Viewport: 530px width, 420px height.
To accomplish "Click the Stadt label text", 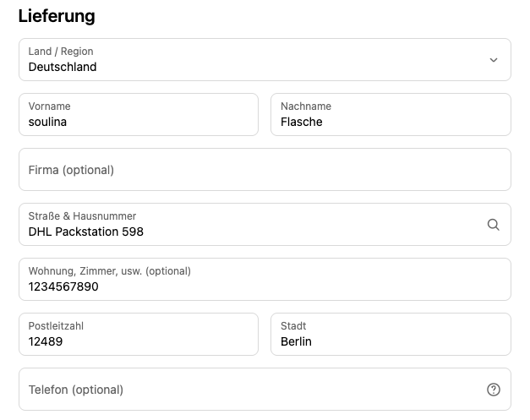I will [293, 326].
